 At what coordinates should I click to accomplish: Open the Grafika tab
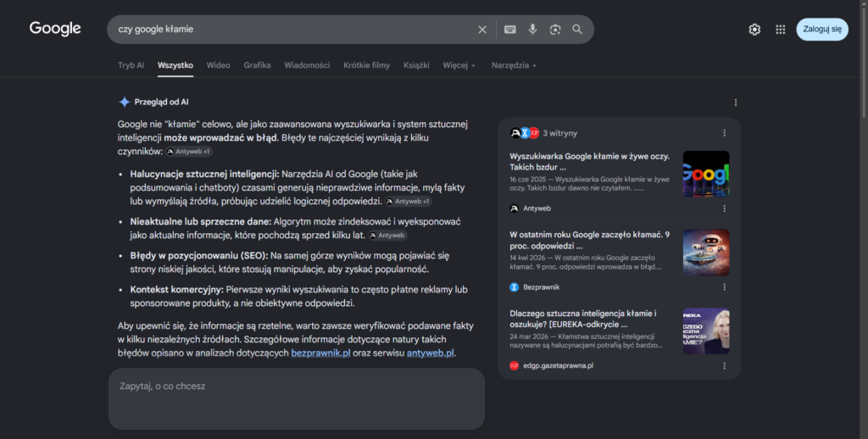tap(257, 65)
